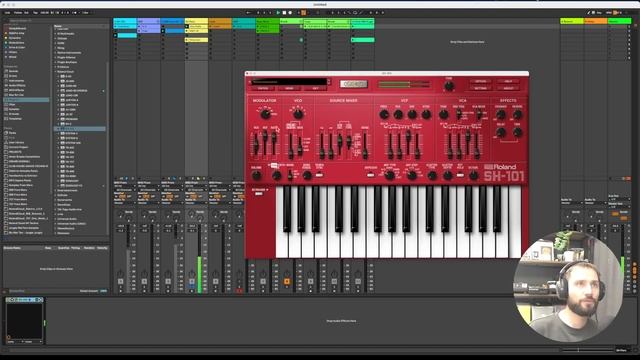Toggle the Arpeggio button on SH-101
This screenshot has width=640, height=360.
click(x=370, y=175)
